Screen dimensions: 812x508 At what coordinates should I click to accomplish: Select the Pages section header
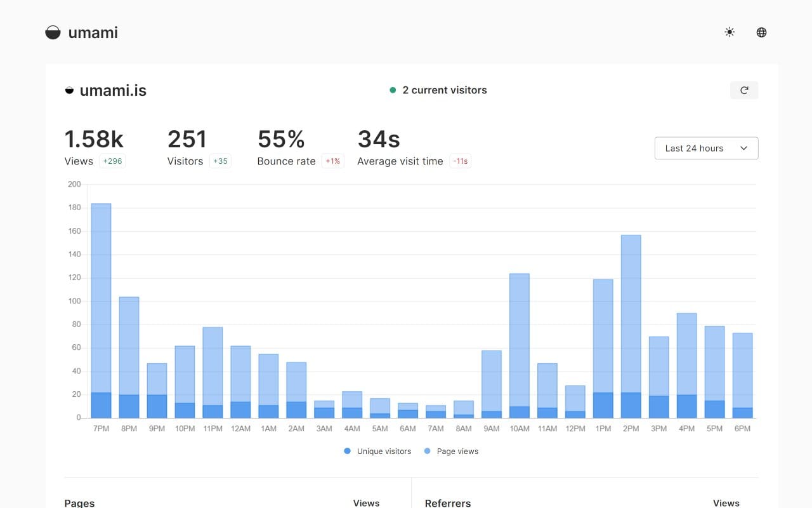tap(79, 502)
